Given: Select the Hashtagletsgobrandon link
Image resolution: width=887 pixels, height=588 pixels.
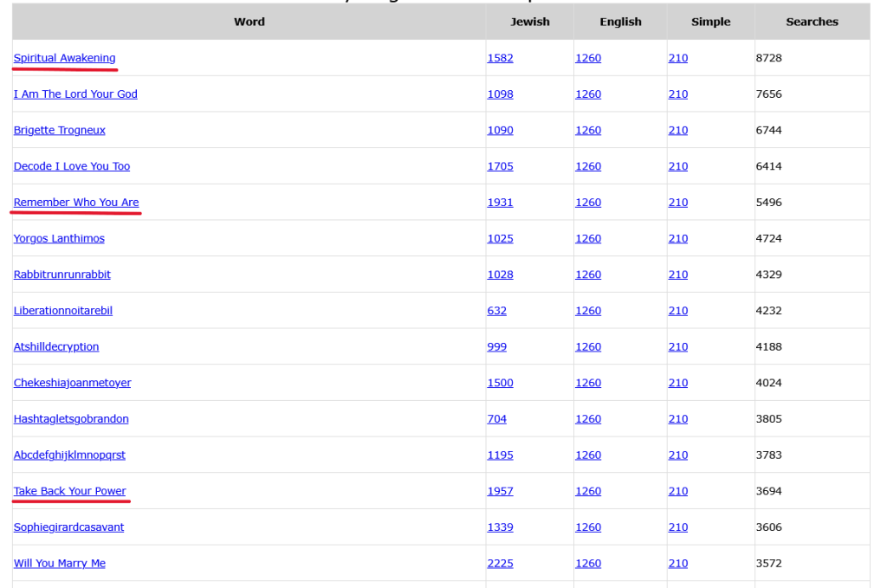Looking at the screenshot, I should point(71,419).
